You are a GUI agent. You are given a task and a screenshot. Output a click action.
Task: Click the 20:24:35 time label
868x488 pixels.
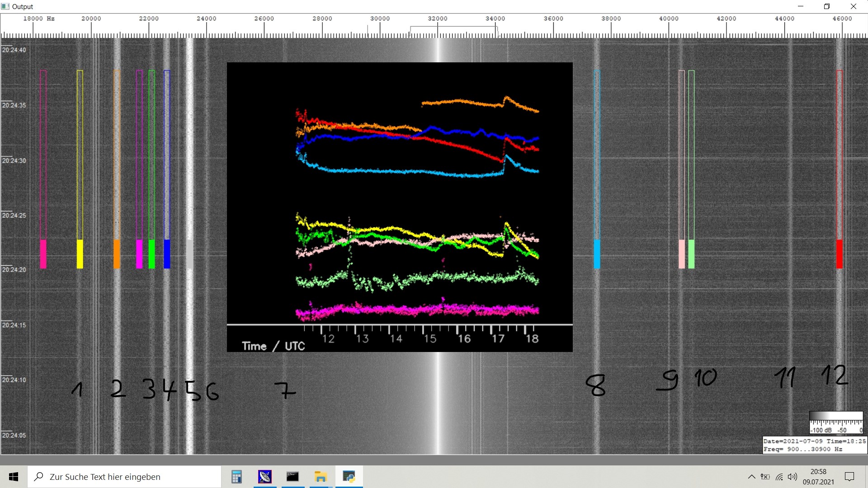click(14, 105)
